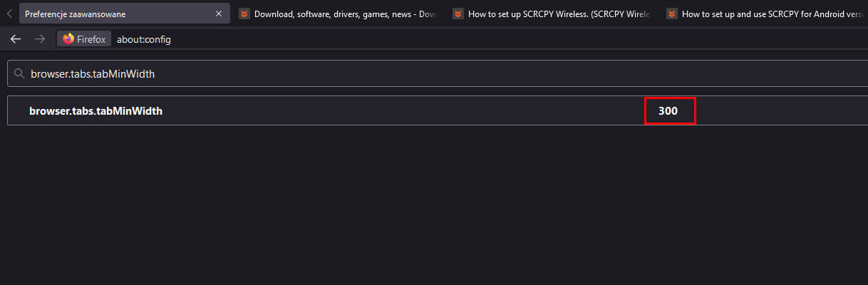Click the Firefox logo in the address bar

coord(68,39)
